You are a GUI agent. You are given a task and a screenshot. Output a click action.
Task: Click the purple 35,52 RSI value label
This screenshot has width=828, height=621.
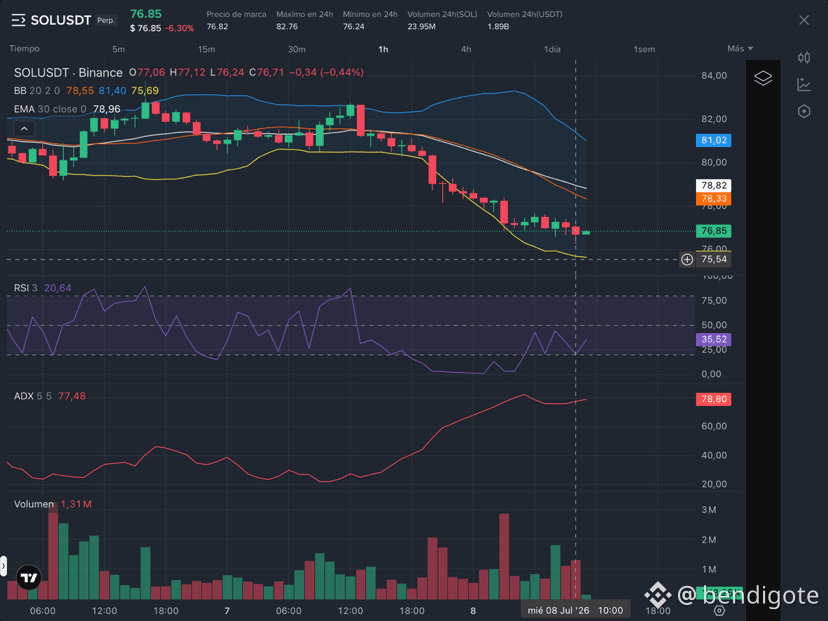tap(713, 339)
